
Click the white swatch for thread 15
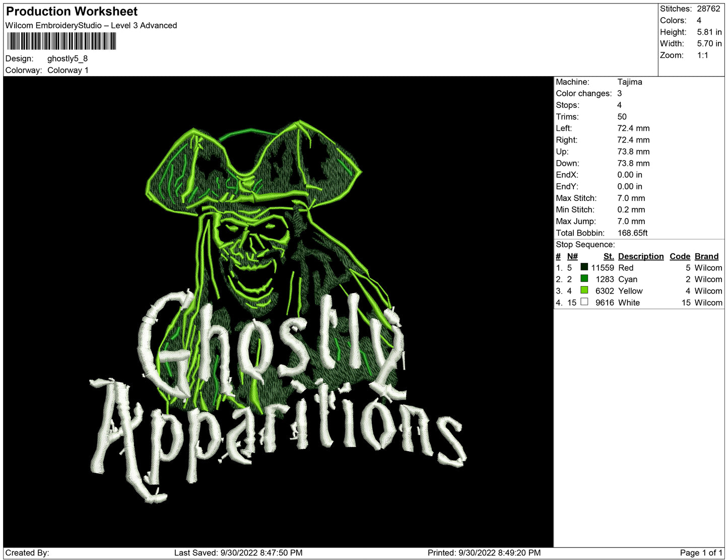pyautogui.click(x=584, y=302)
